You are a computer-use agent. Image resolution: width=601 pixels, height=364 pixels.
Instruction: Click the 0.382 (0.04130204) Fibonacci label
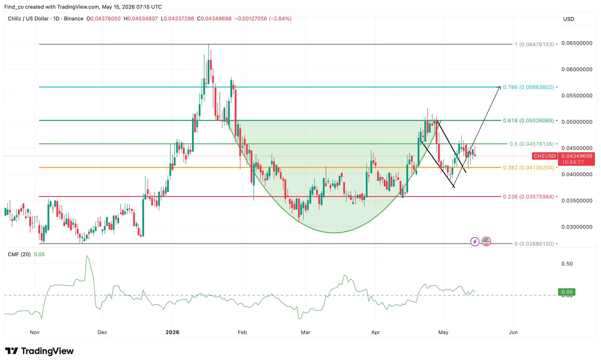click(x=528, y=168)
